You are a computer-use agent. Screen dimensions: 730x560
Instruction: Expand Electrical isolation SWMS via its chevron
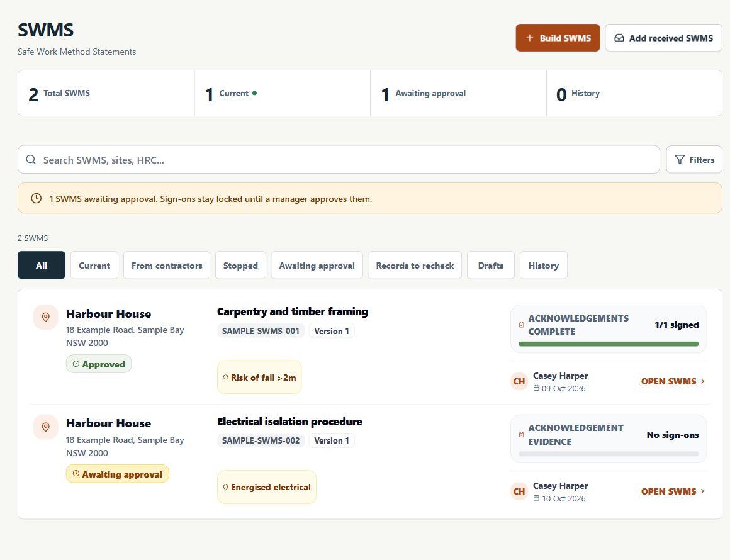(702, 491)
